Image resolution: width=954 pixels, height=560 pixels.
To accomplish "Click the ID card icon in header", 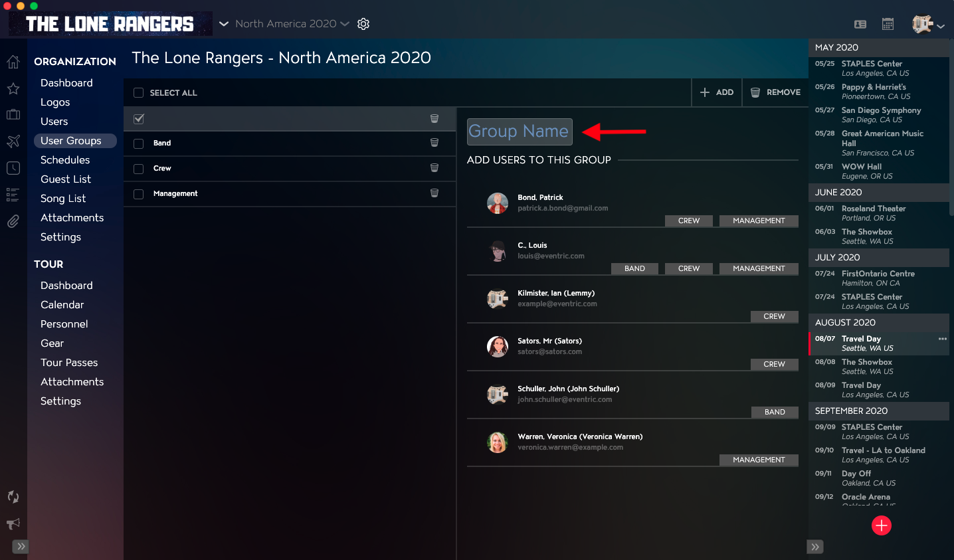I will point(860,24).
